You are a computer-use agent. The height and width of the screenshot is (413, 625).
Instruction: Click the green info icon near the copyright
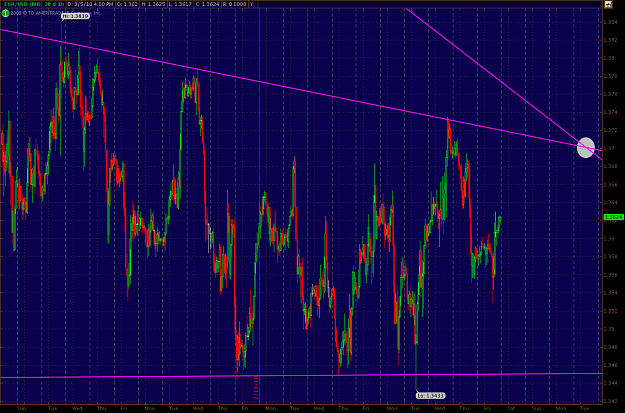tap(5, 13)
